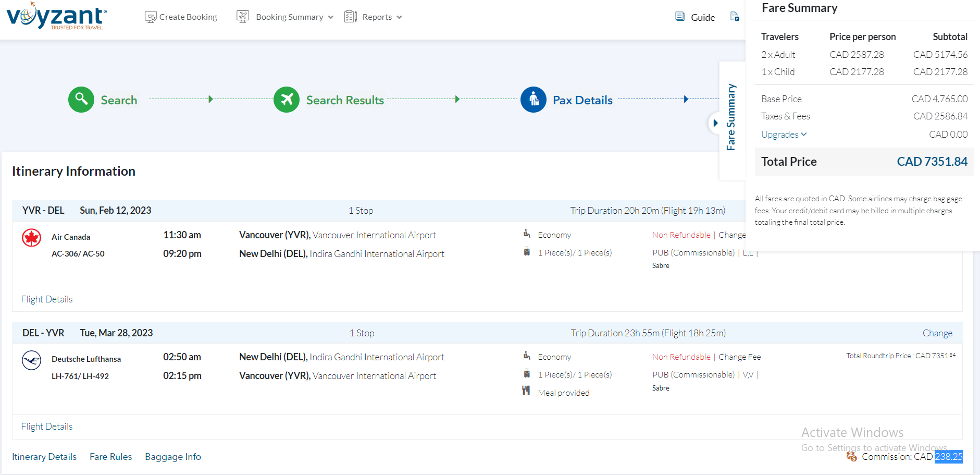Click the Air Canada maple leaf logo
980x475 pixels.
[32, 238]
